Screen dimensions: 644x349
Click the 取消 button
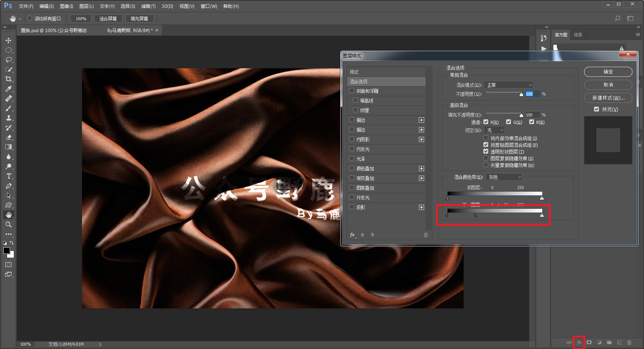(608, 85)
